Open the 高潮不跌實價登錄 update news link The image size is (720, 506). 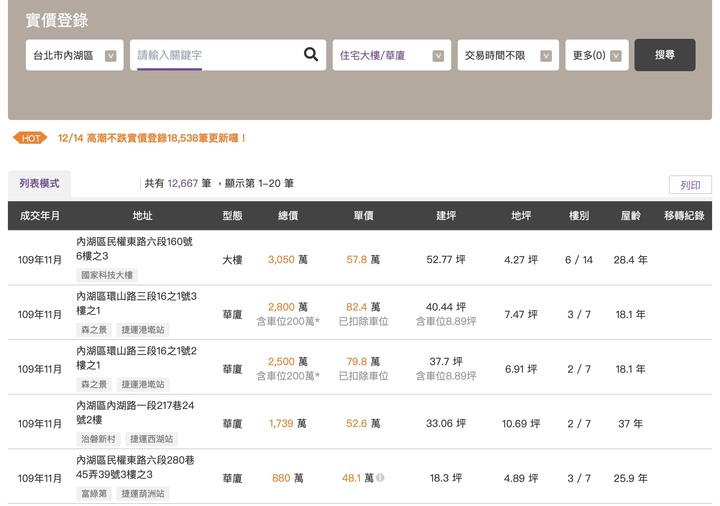pyautogui.click(x=152, y=138)
